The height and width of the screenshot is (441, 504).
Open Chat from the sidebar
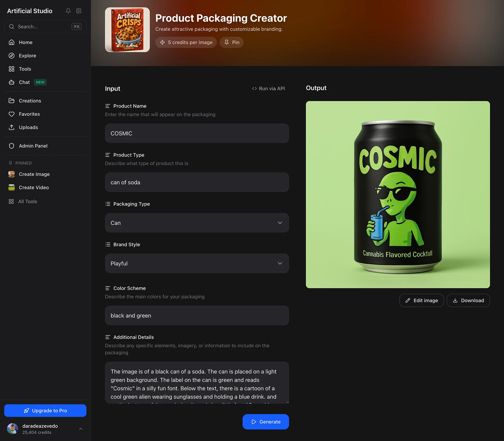click(23, 82)
